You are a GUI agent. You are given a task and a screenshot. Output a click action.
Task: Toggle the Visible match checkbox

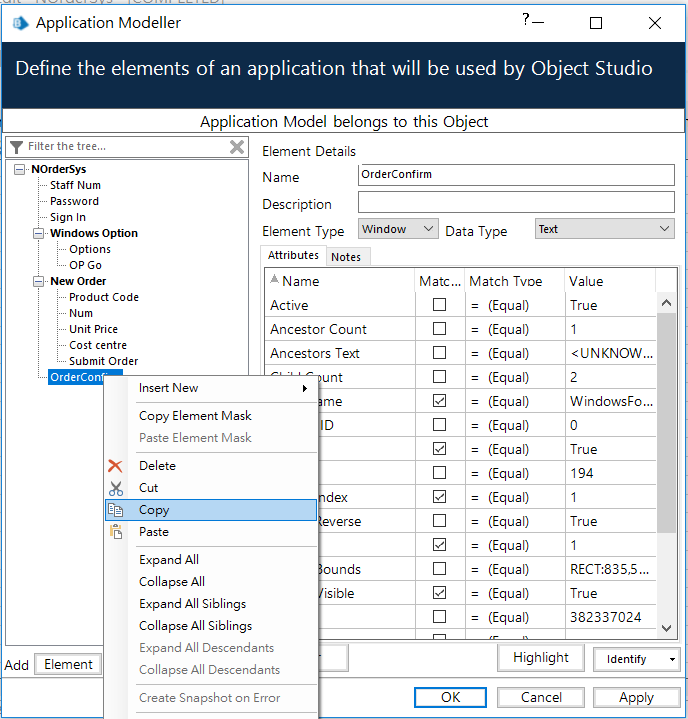click(x=439, y=592)
